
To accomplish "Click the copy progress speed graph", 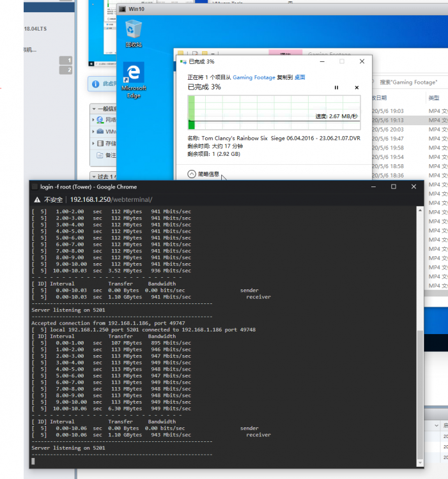I will coord(274,112).
